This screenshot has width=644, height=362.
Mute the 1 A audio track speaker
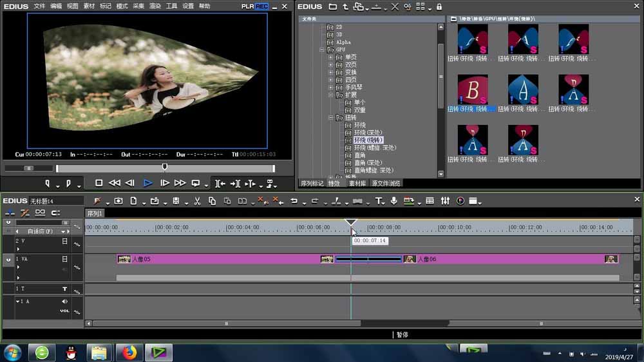coord(64,301)
